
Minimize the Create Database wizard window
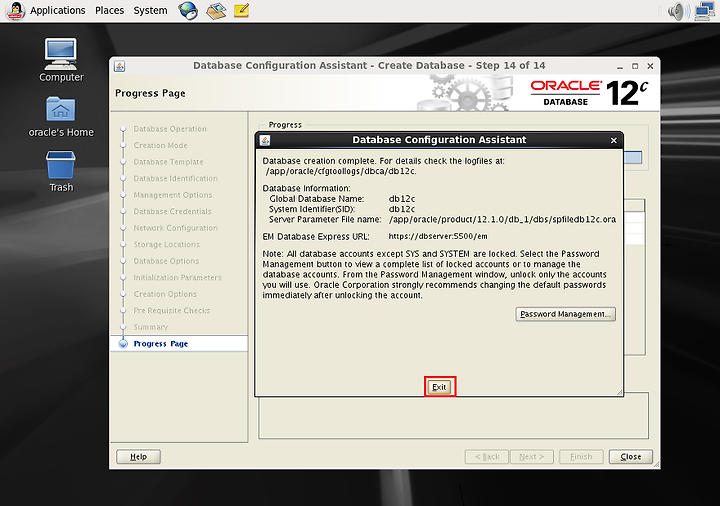620,66
